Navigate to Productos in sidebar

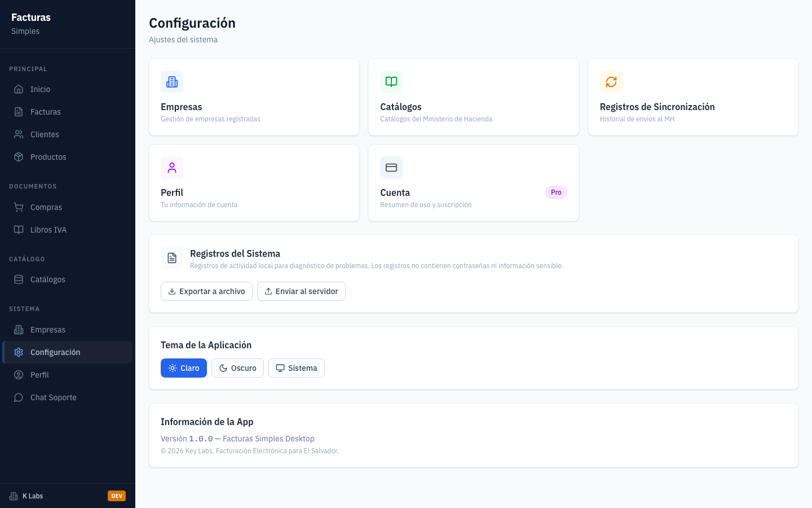click(68, 157)
